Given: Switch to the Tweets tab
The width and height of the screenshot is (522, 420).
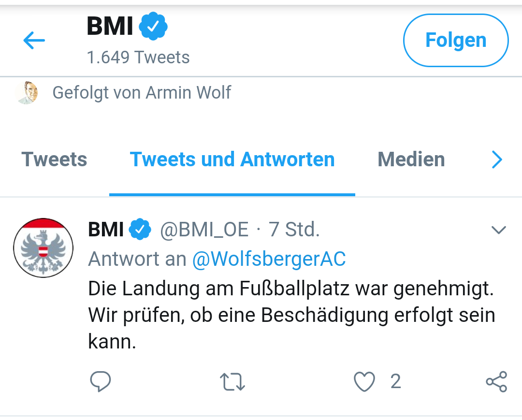Looking at the screenshot, I should pos(54,159).
